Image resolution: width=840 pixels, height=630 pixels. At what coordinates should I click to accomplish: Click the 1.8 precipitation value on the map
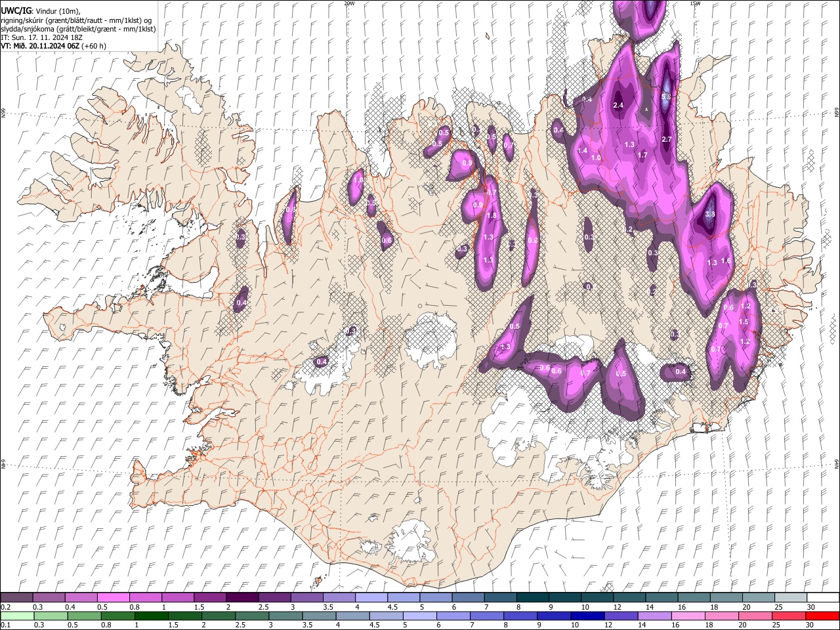(x=492, y=215)
